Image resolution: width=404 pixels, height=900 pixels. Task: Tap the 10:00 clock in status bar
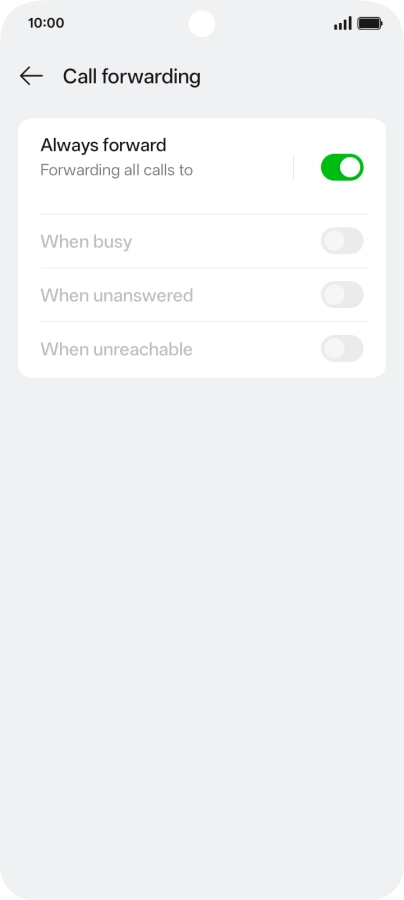[46, 24]
